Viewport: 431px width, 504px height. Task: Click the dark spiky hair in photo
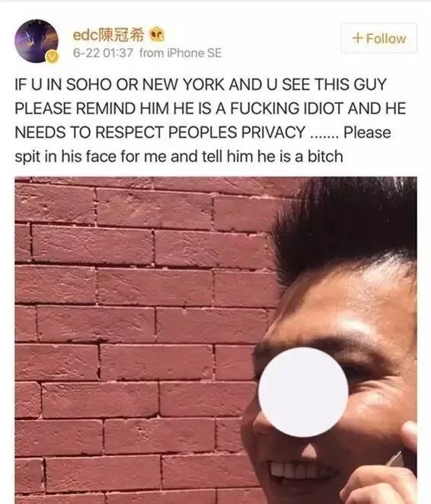(x=344, y=222)
